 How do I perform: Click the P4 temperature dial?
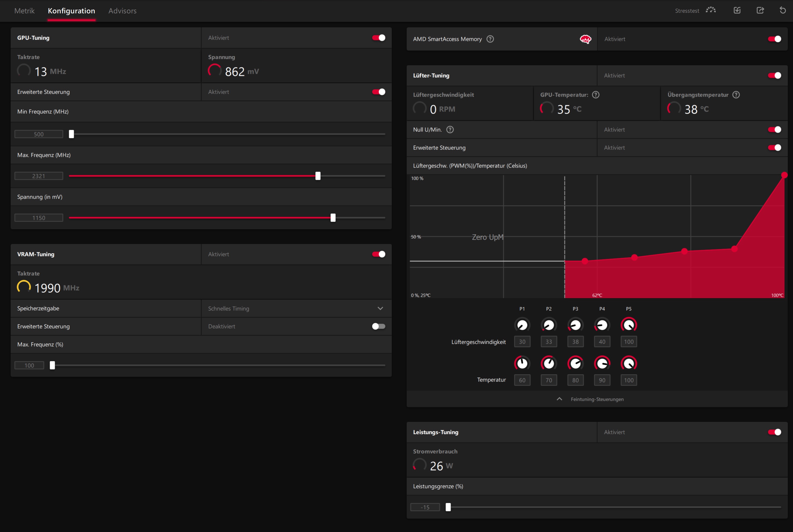click(602, 363)
